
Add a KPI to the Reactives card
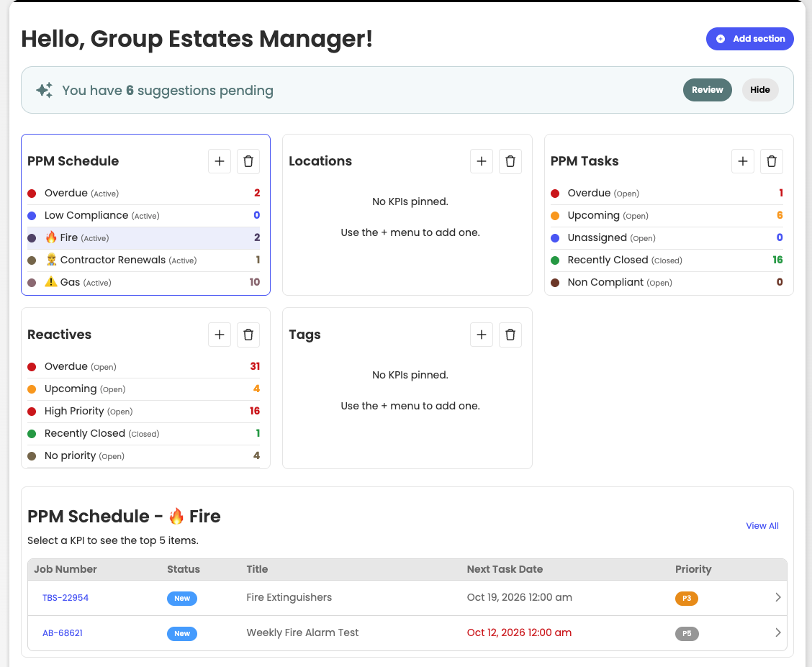(220, 335)
